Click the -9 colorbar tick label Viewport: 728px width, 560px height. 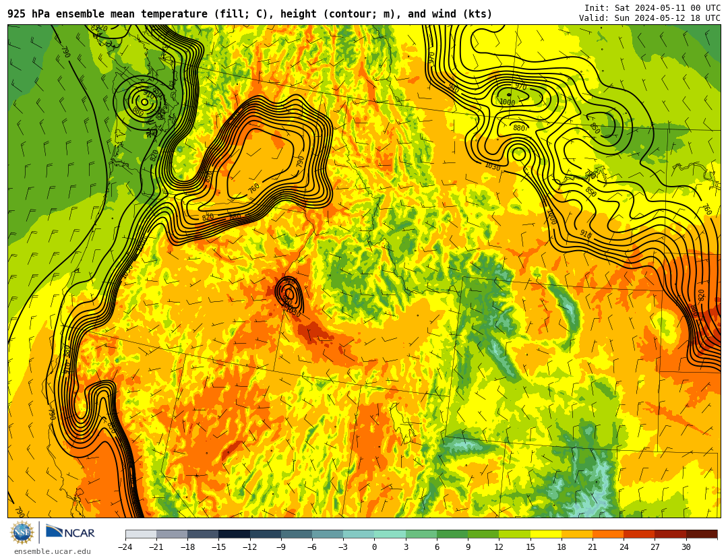[x=280, y=547]
